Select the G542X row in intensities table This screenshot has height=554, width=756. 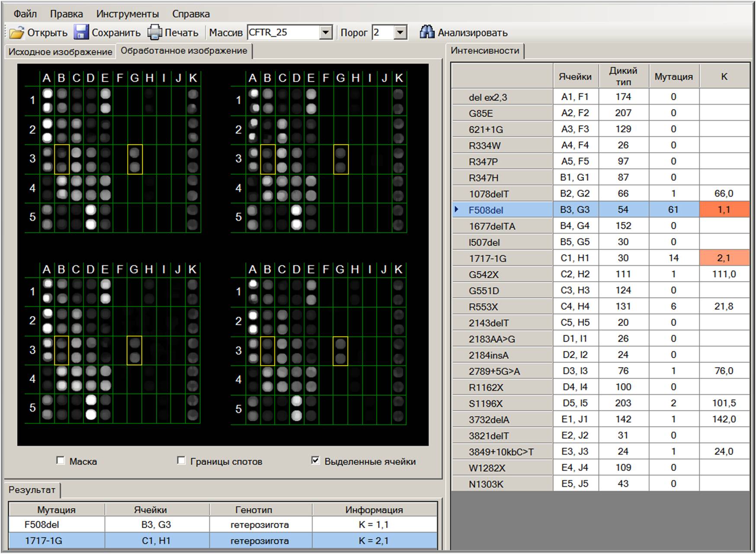(x=484, y=275)
